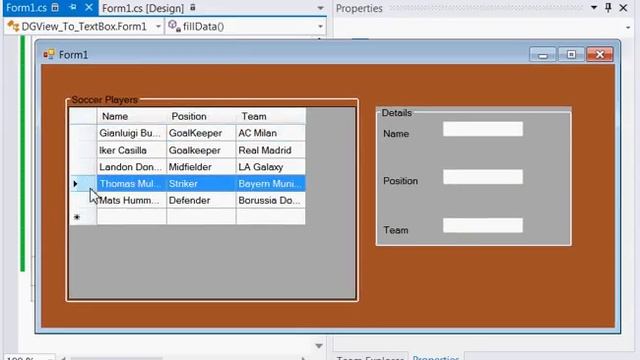Minimize the Form1 window
Image resolution: width=640 pixels, height=360 pixels.
[542, 54]
